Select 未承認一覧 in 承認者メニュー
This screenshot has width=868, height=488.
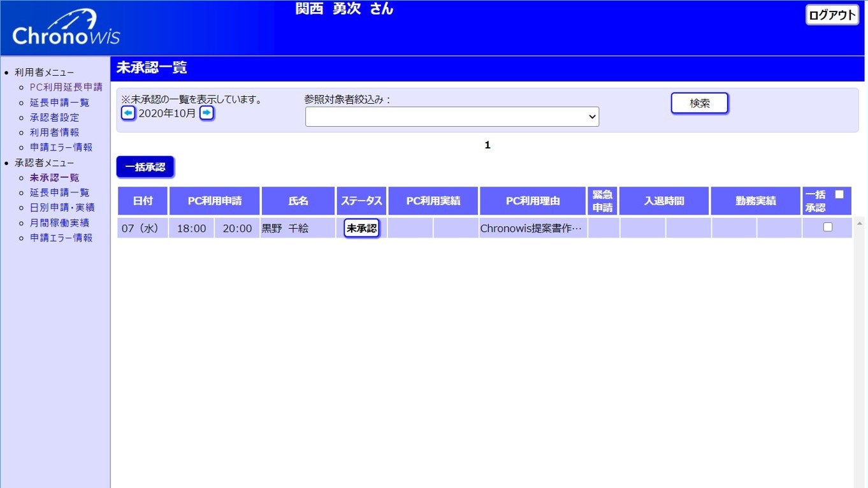pos(54,178)
